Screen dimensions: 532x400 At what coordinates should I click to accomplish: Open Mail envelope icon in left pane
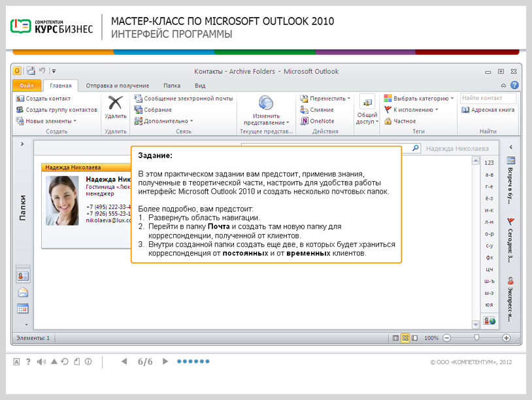tap(23, 292)
